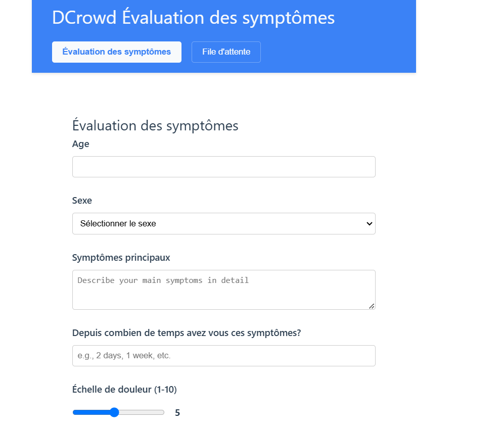Screen dimensions: 504x428
Task: Click the Age label above the field
Action: [x=81, y=144]
